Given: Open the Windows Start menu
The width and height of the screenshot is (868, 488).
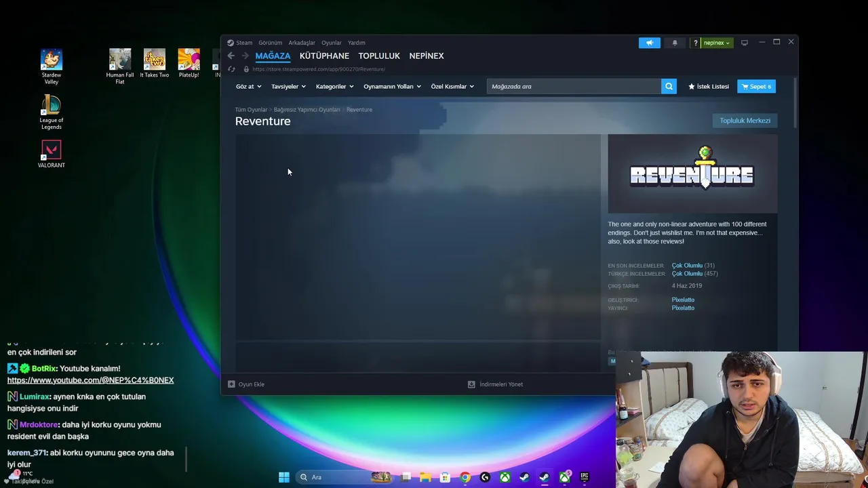Looking at the screenshot, I should coord(284,477).
